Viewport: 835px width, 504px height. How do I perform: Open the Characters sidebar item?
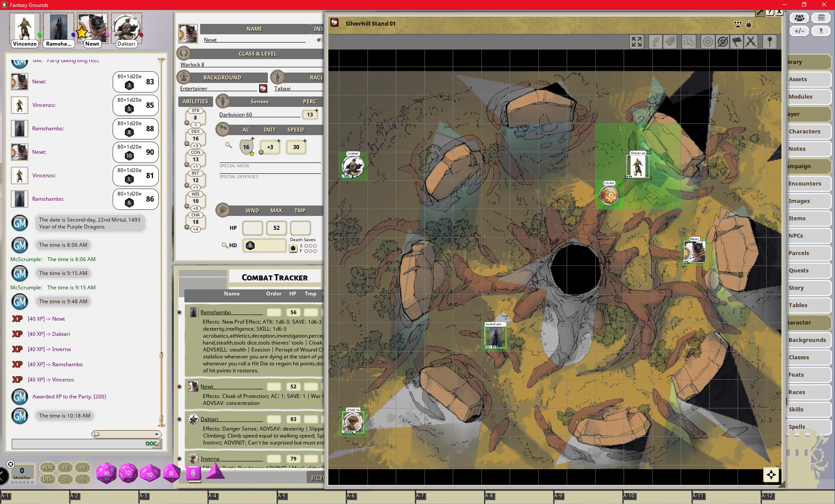coord(808,131)
